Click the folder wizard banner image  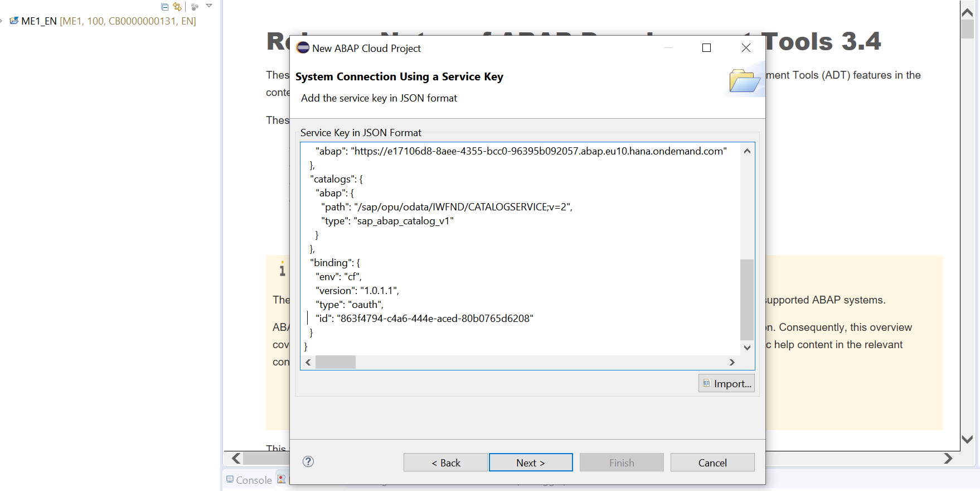click(745, 80)
